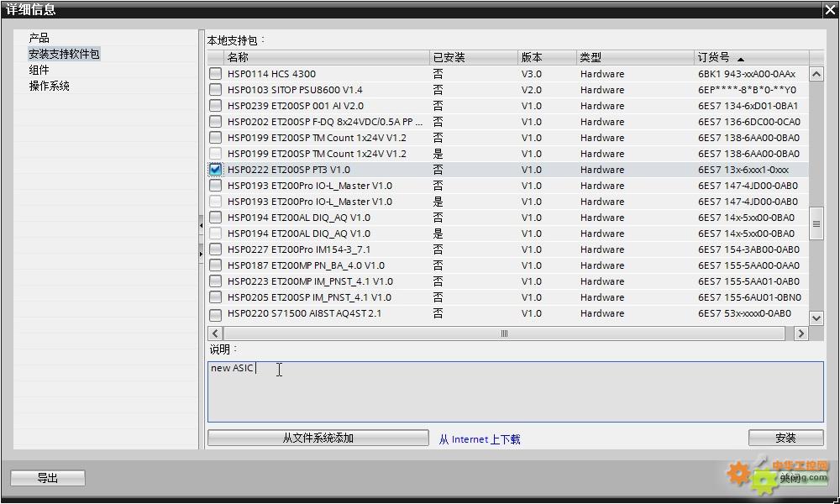This screenshot has height=504, width=840.
Task: Click the 从文件系统添加 button
Action: 318,438
